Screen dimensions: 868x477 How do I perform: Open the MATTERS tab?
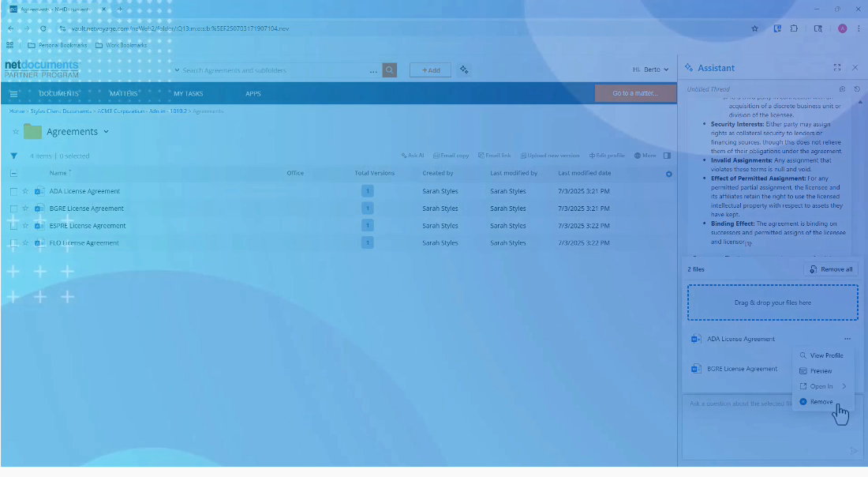[x=123, y=94]
